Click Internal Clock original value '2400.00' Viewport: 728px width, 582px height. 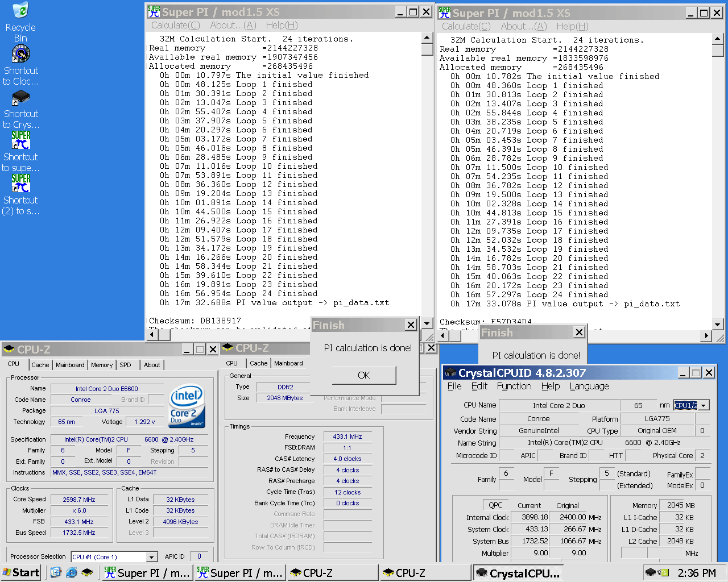point(569,517)
